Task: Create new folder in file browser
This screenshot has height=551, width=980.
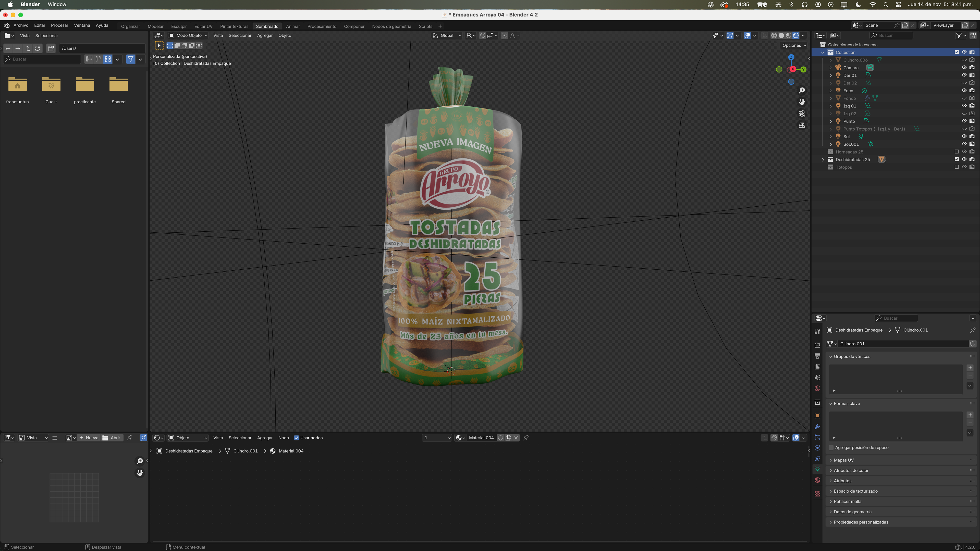Action: coord(51,48)
